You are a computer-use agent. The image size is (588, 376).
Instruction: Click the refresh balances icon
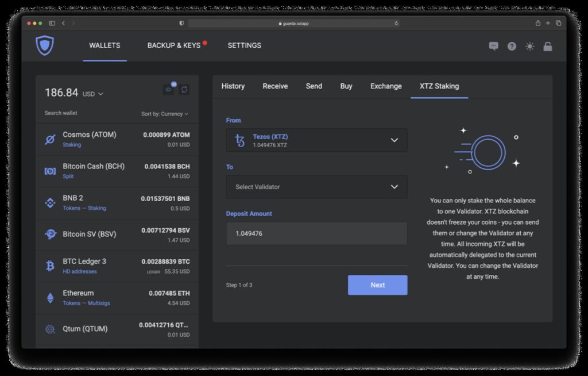[x=184, y=90]
